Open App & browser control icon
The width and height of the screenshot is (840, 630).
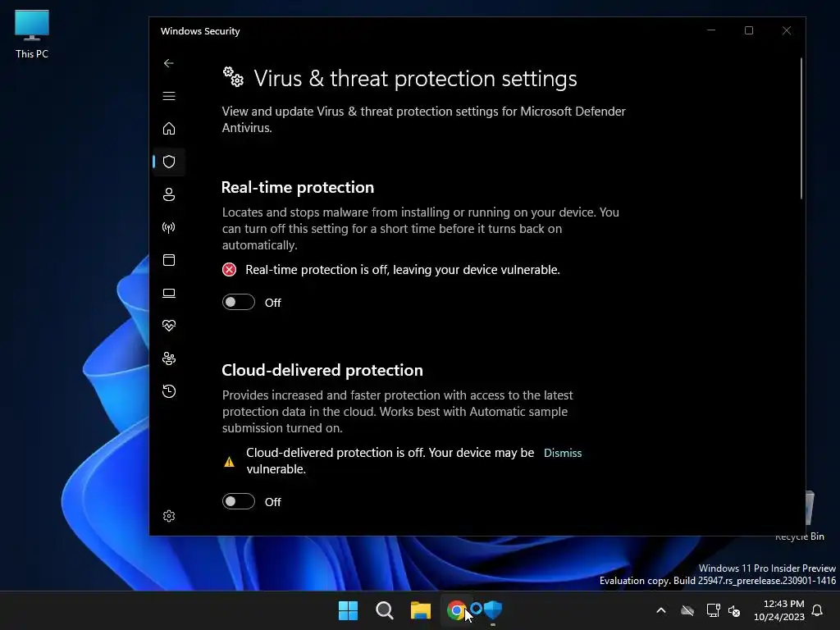(169, 260)
